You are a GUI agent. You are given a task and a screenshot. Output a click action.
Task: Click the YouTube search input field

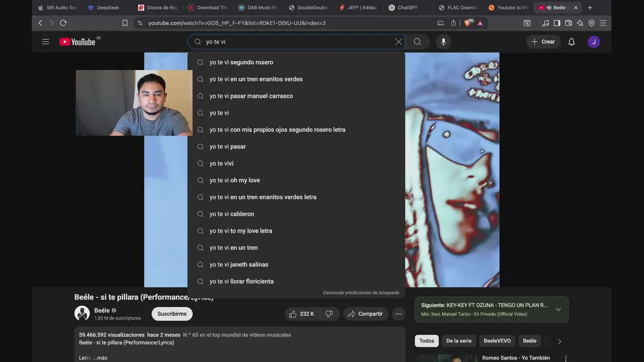pyautogui.click(x=297, y=42)
